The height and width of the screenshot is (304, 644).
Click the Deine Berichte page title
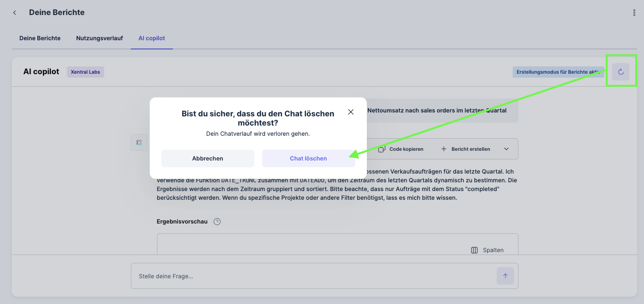[57, 13]
